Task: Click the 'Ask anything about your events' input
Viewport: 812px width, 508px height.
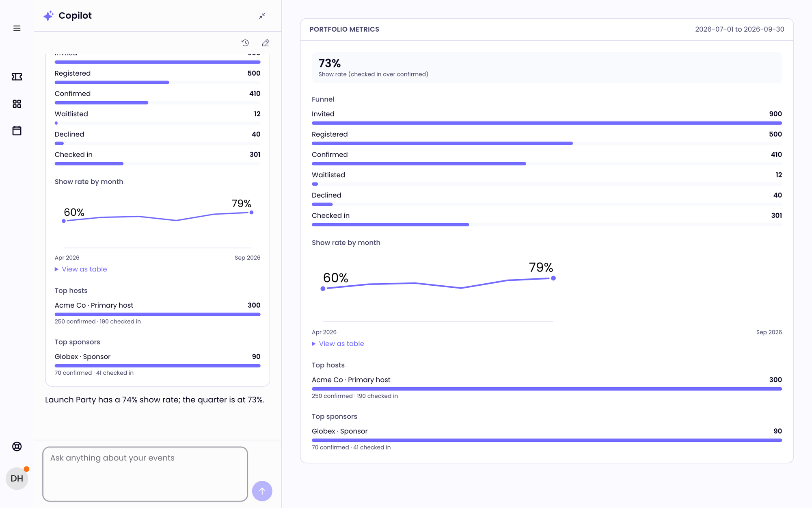Action: point(145,474)
